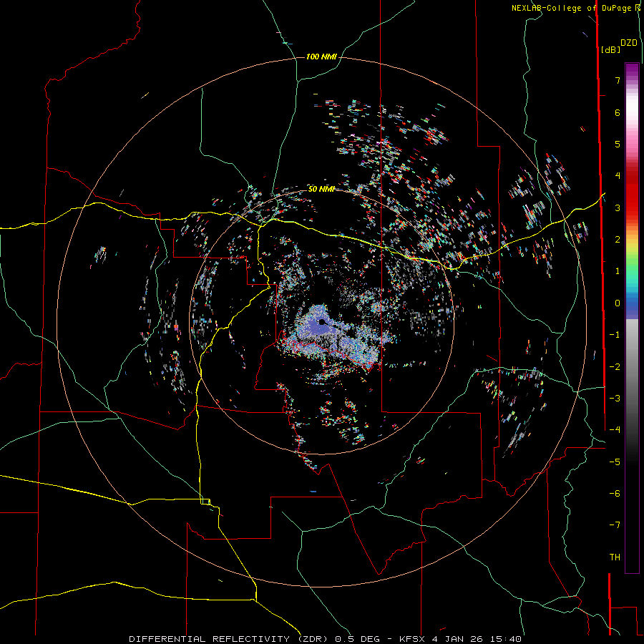Click the -5 value on color scale
644x644 pixels.
click(x=615, y=462)
